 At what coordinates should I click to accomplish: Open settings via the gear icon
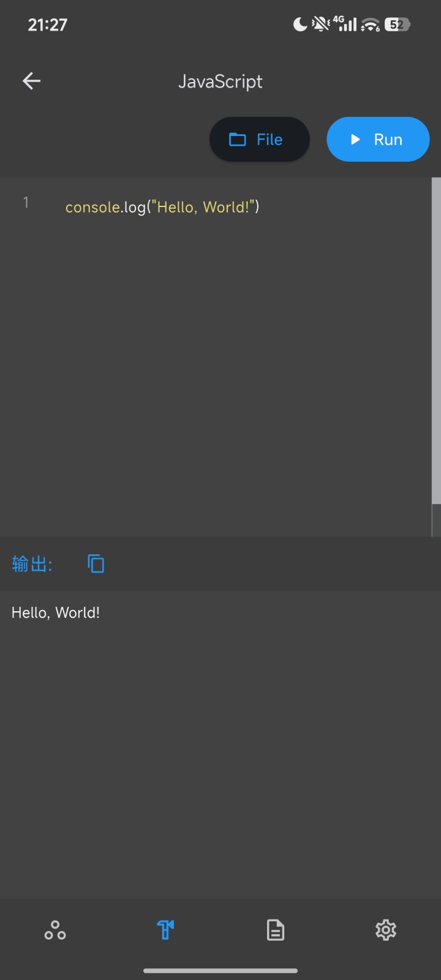(385, 930)
